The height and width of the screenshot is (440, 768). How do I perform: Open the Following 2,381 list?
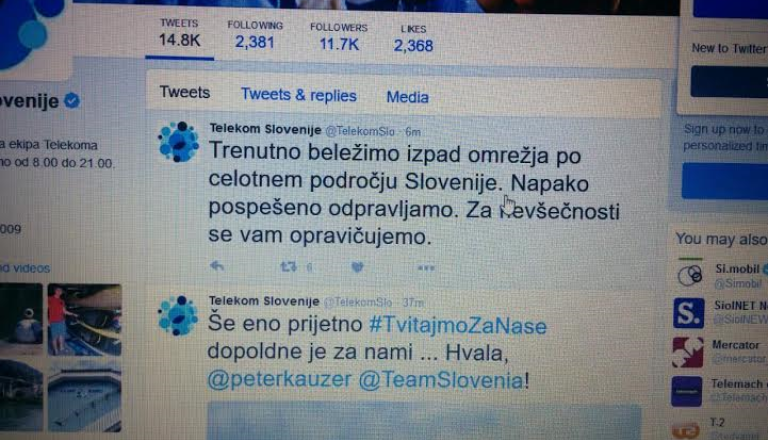tap(255, 35)
